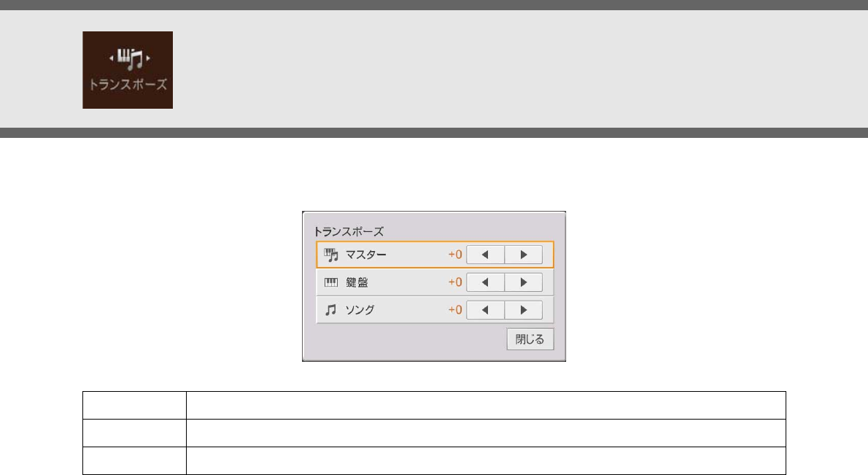Increase the ソング transpose value
Image resolution: width=868 pixels, height=475 pixels.
pyautogui.click(x=524, y=310)
